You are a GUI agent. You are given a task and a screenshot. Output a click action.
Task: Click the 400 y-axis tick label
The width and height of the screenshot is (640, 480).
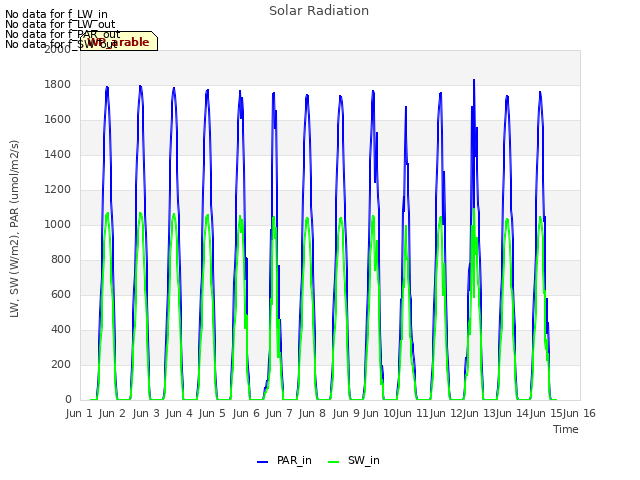point(61,330)
